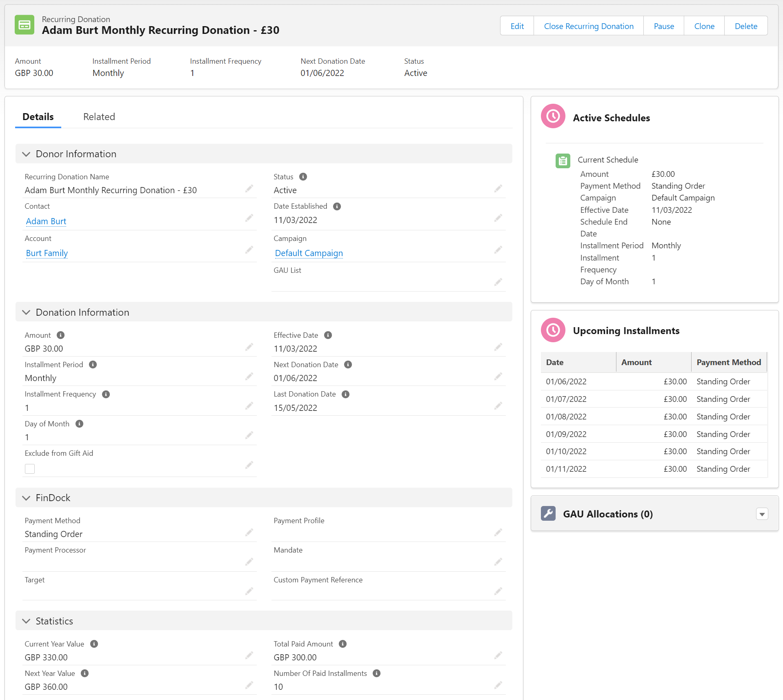This screenshot has height=700, width=783.
Task: Click the info icon next to Total Paid Amount
Action: pyautogui.click(x=343, y=644)
